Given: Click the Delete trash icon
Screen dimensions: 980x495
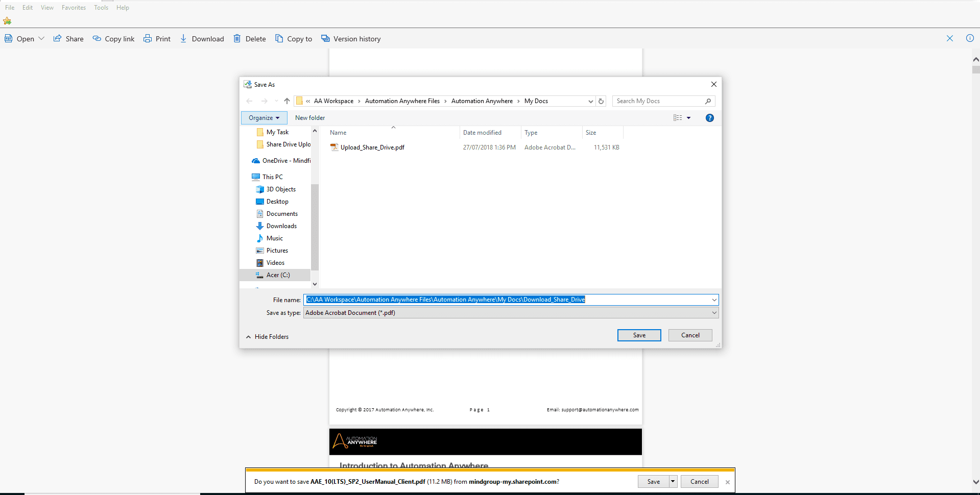Looking at the screenshot, I should coord(237,38).
